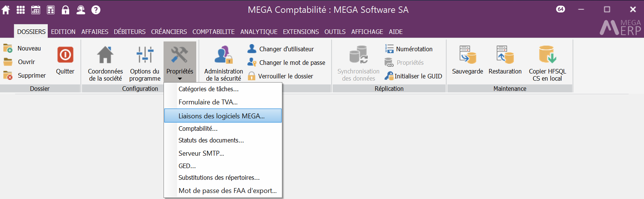
Task: Open the calendar icon in title bar
Action: coord(36,10)
